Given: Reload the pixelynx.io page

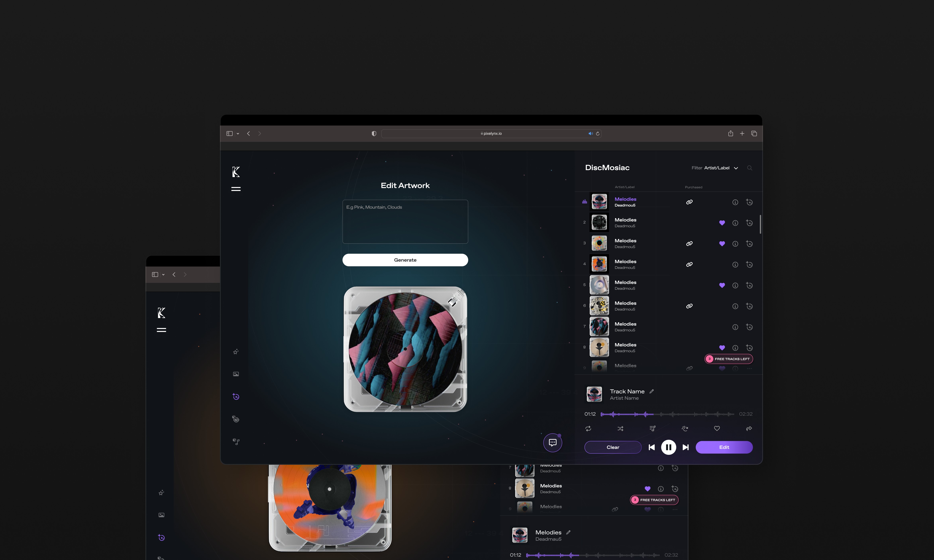Looking at the screenshot, I should 598,134.
